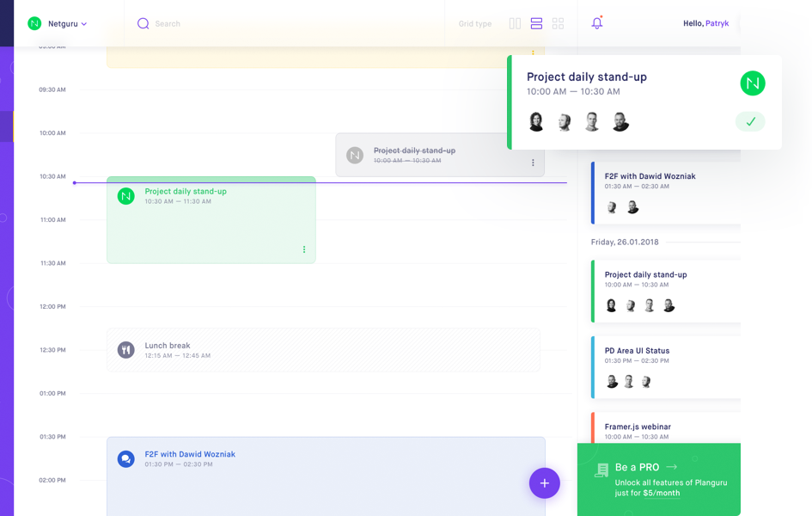Screen dimensions: 812x516
Task: Open options menu on green stand-up event
Action: coord(304,249)
